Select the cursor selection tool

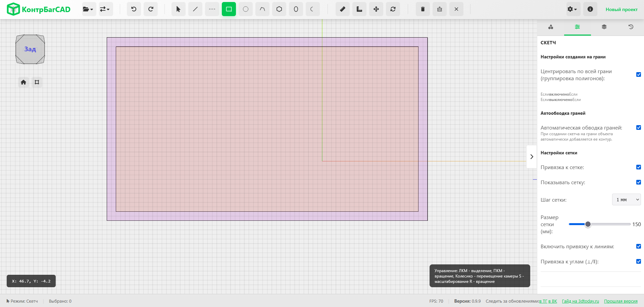(179, 9)
